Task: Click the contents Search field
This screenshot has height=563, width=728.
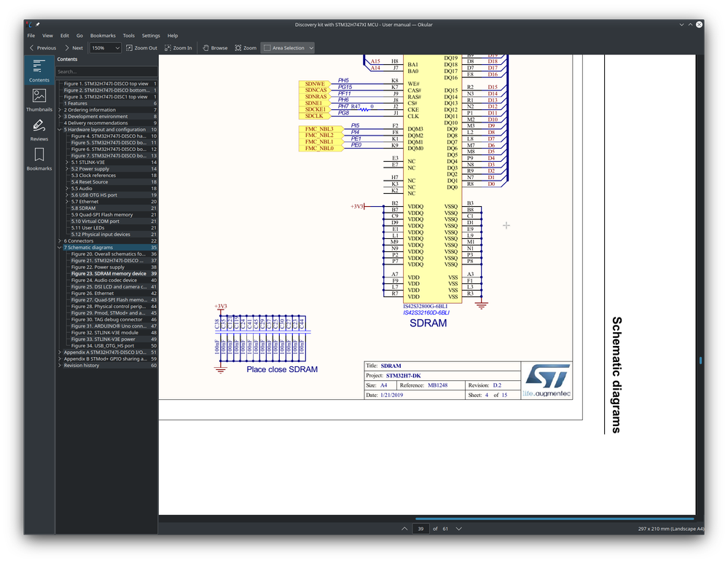Action: point(106,71)
